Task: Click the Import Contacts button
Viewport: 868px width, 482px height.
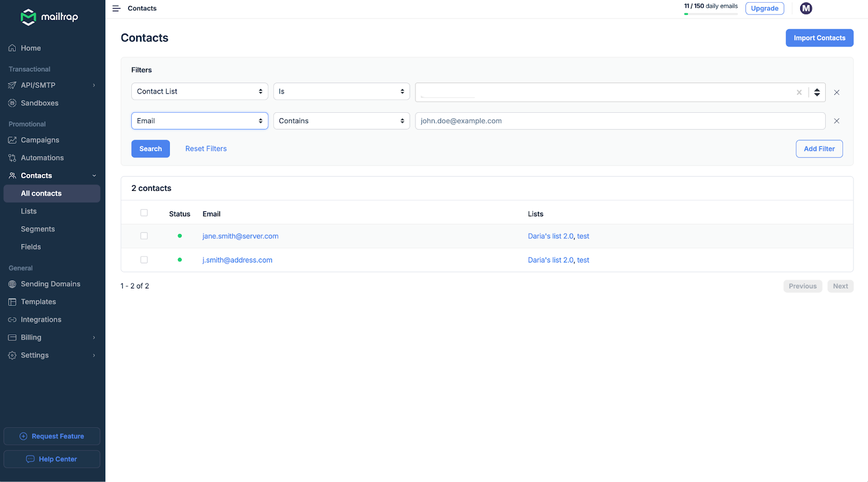Action: [x=819, y=38]
